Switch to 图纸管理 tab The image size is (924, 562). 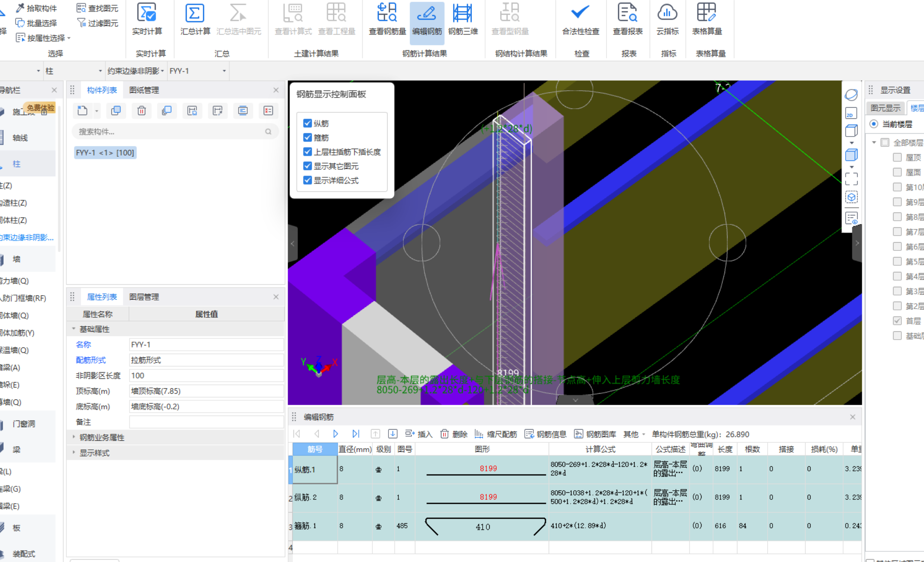click(x=144, y=90)
